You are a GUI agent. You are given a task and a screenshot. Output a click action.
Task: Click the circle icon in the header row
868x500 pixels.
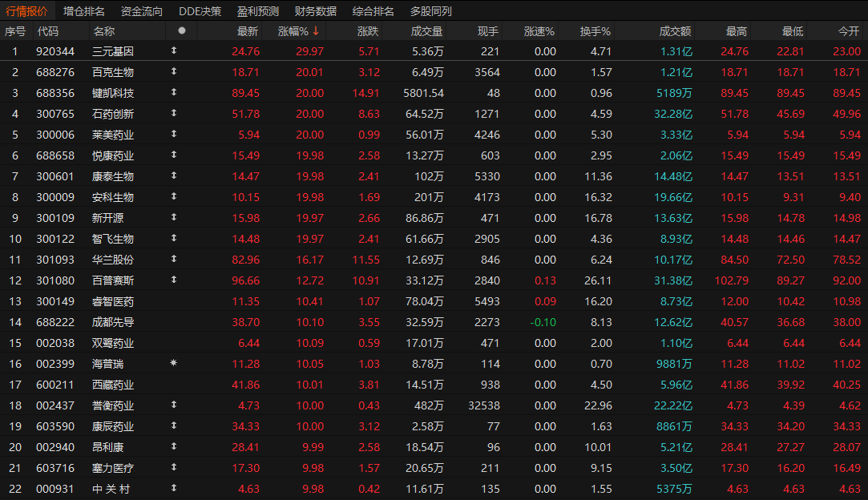(182, 31)
